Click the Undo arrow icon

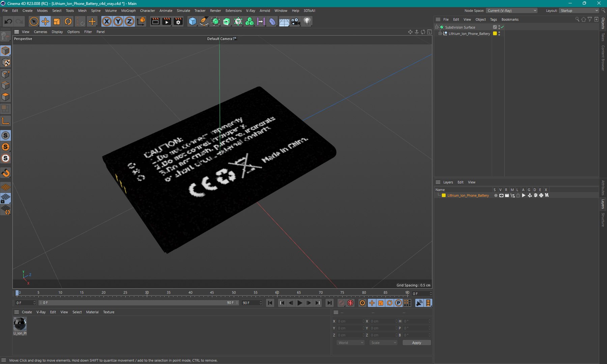click(8, 22)
